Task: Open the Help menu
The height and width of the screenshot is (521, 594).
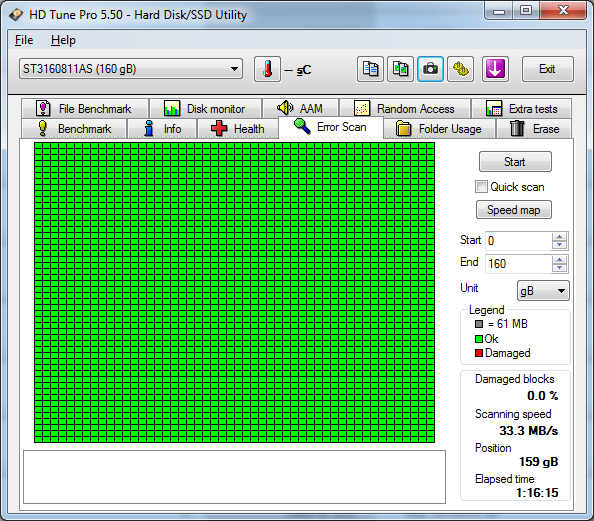Action: [x=63, y=40]
